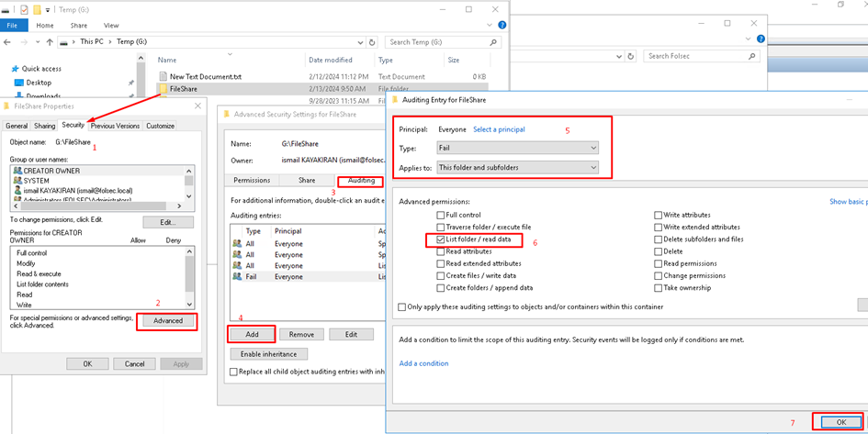Click the FileShare folder icon in file list
The height and width of the screenshot is (434, 868).
[x=163, y=90]
